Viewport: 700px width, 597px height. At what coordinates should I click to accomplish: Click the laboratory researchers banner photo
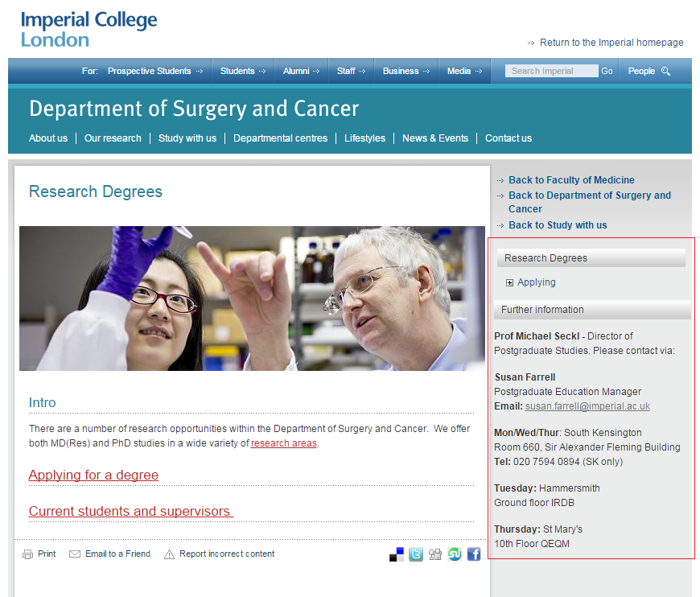coord(252,298)
